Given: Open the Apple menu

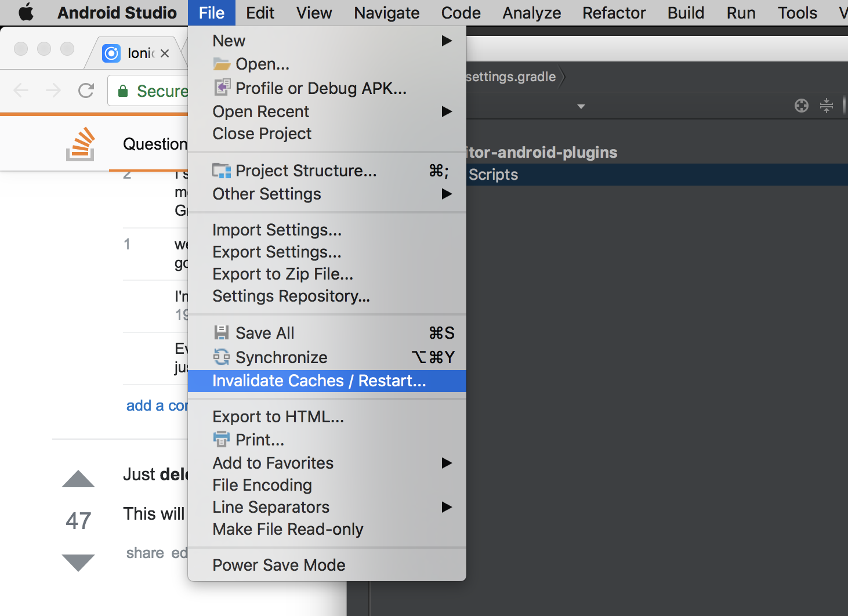Looking at the screenshot, I should point(26,13).
